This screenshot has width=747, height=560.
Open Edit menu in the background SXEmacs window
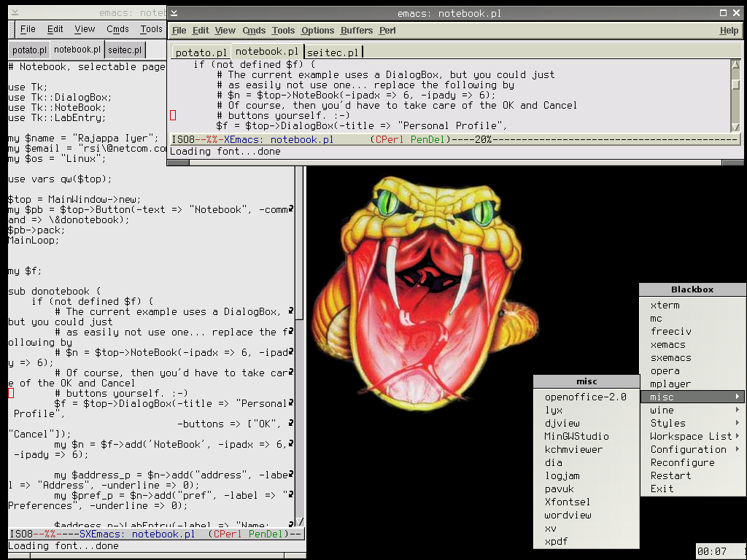click(x=55, y=29)
